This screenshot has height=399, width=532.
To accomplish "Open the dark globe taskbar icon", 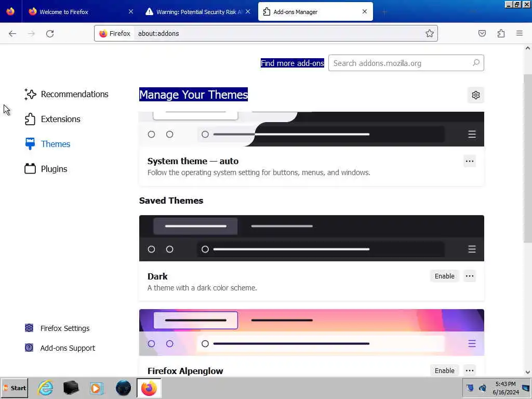I will pyautogui.click(x=123, y=388).
